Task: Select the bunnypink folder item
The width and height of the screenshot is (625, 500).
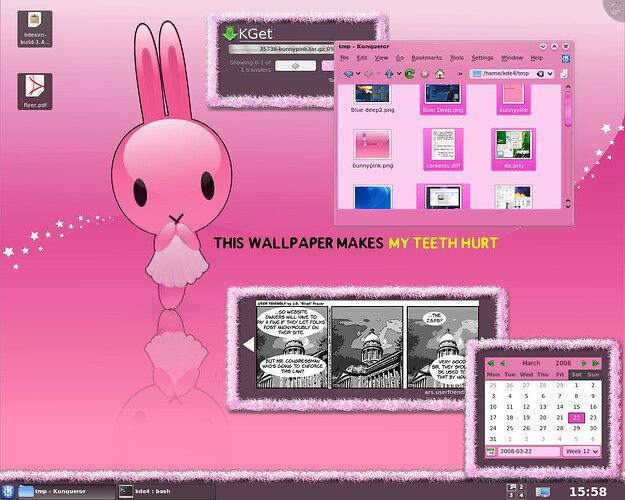Action: click(x=513, y=100)
